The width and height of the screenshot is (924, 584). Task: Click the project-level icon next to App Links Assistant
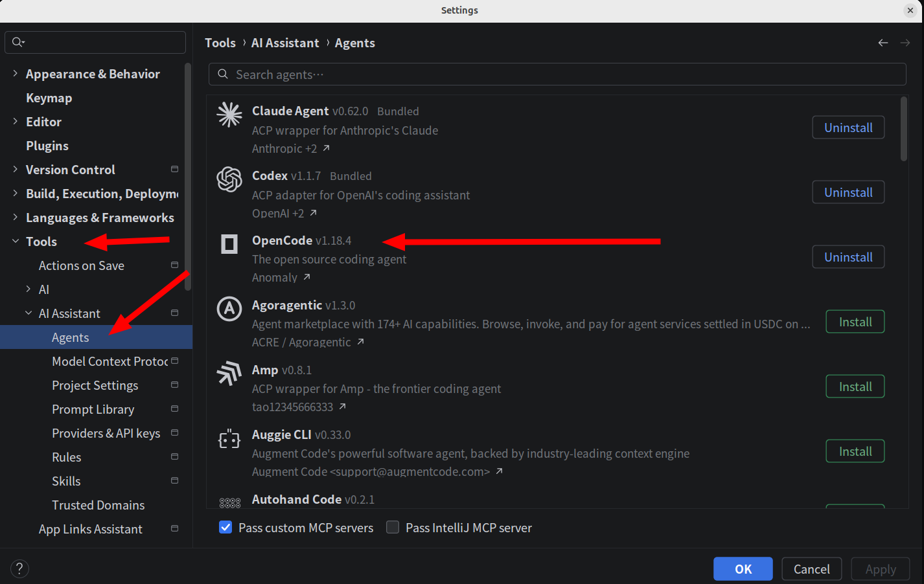pos(174,528)
